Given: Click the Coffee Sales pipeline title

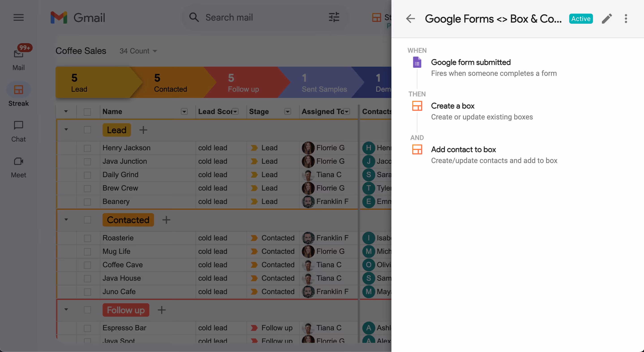Looking at the screenshot, I should [81, 51].
